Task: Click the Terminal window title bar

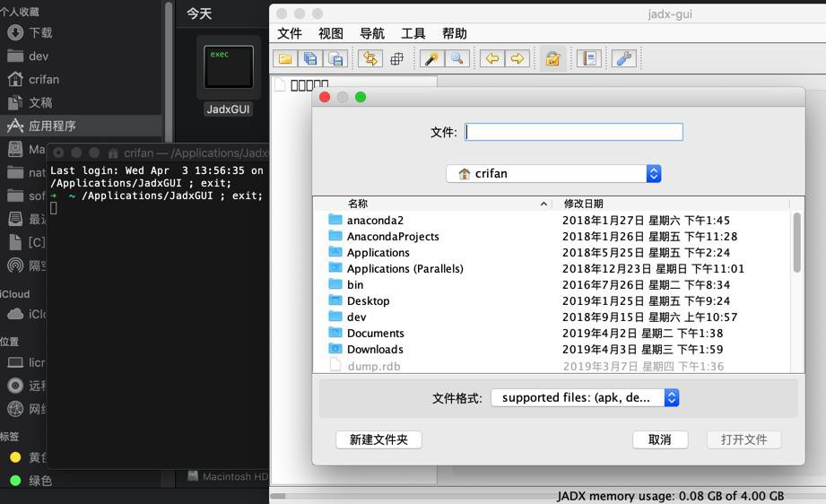Action: (x=158, y=152)
